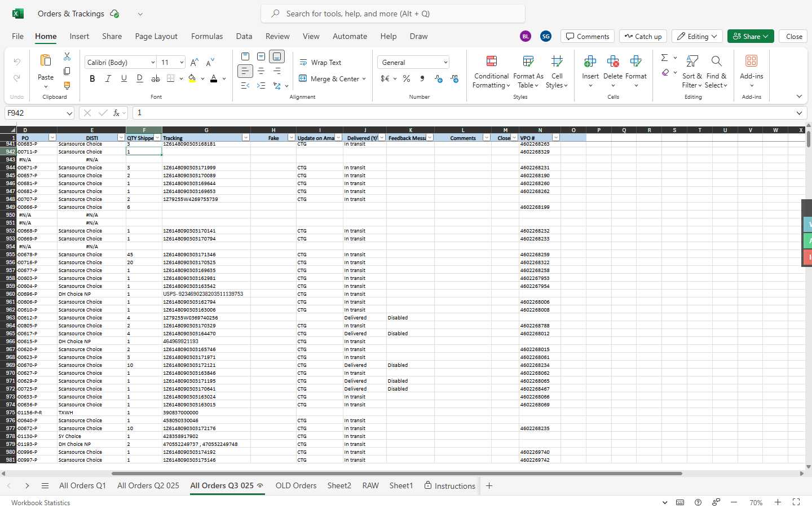
Task: Click the Comments button
Action: [588, 36]
